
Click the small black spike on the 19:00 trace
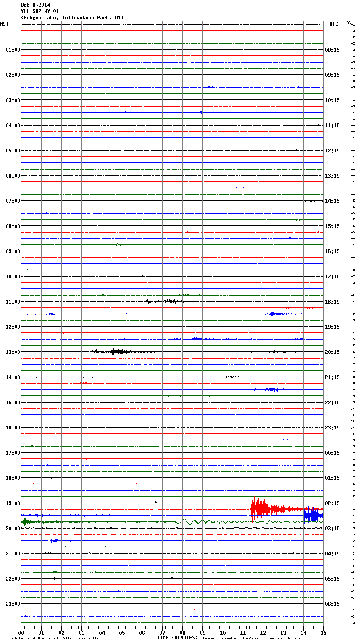(155, 502)
